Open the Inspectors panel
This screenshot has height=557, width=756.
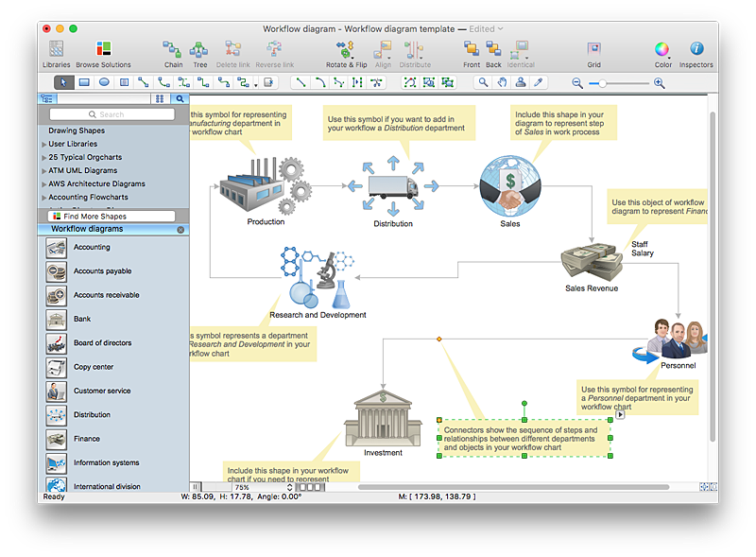point(696,50)
